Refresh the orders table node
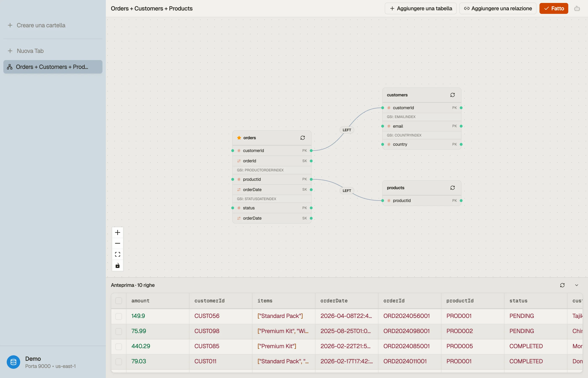 [x=302, y=138]
